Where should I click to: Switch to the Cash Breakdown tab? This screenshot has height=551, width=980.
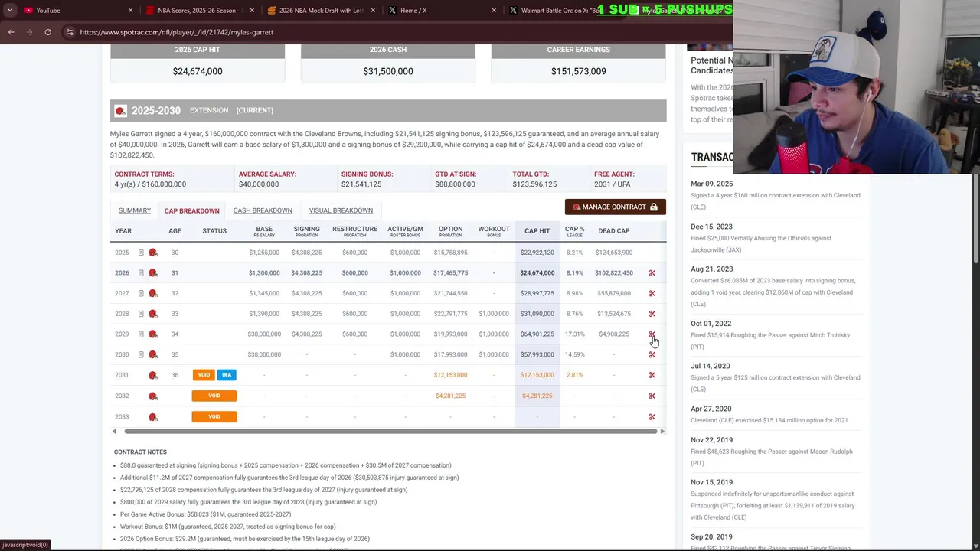(263, 210)
